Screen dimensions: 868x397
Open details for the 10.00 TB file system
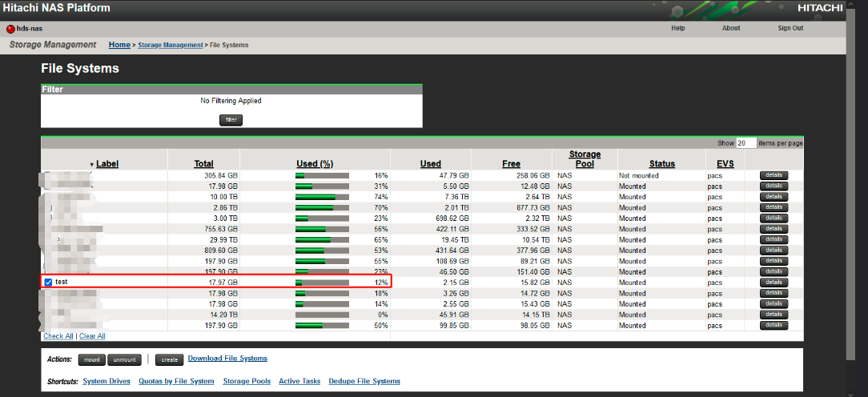click(x=774, y=197)
